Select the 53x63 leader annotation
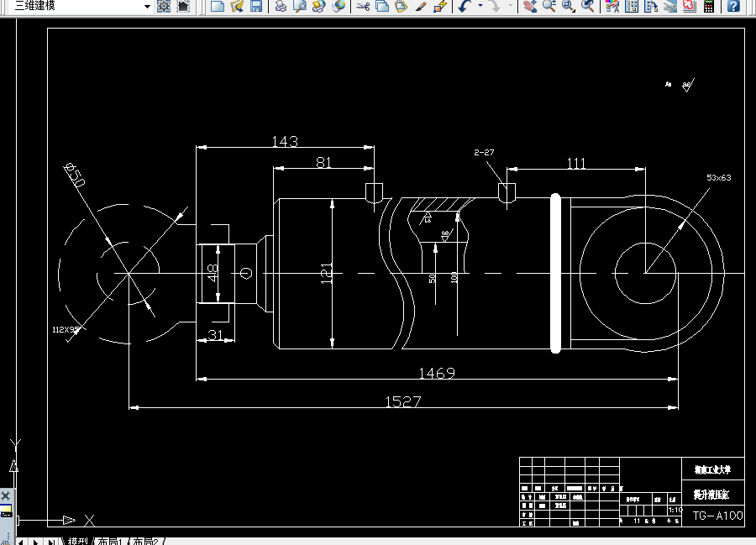Image resolution: width=756 pixels, height=545 pixels. click(719, 177)
